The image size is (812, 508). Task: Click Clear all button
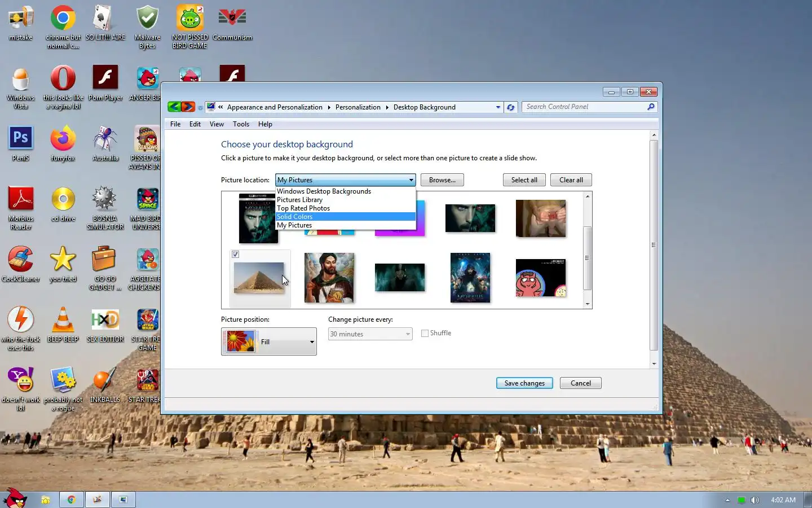571,180
